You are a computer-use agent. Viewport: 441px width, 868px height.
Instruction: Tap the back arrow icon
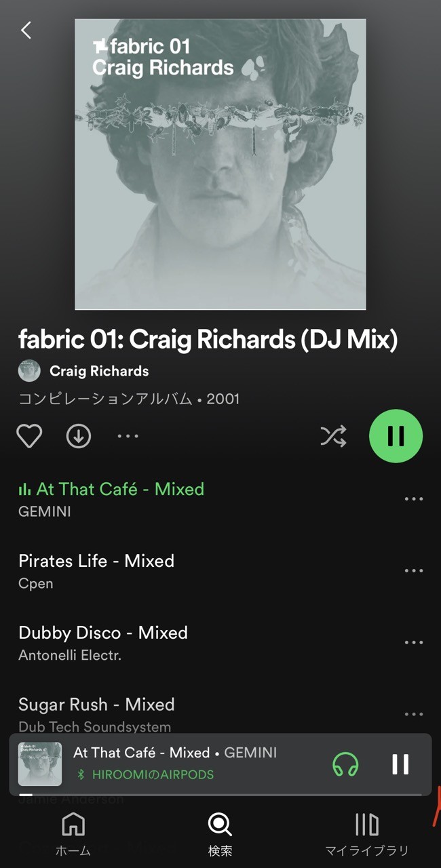[x=26, y=30]
